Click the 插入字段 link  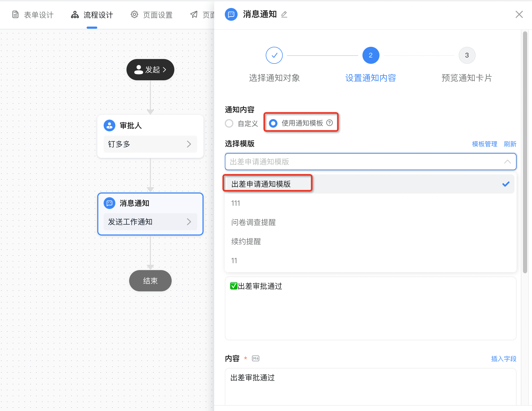(503, 359)
